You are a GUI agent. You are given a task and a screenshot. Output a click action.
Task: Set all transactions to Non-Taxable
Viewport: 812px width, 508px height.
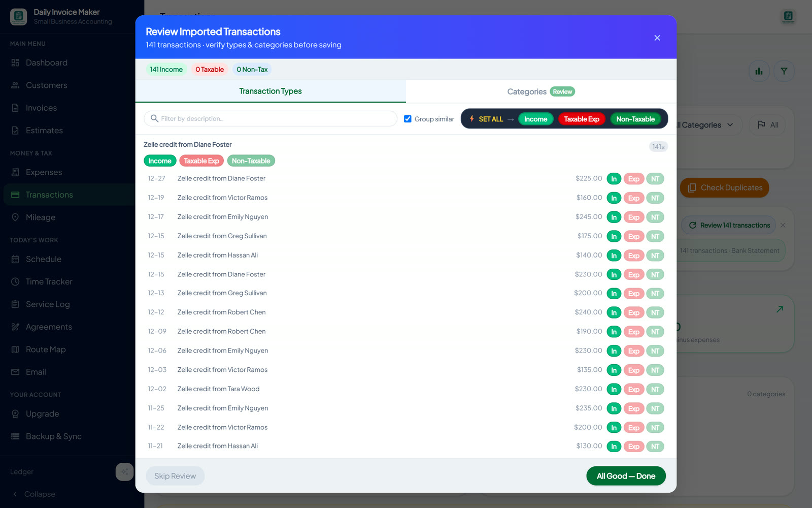click(635, 119)
